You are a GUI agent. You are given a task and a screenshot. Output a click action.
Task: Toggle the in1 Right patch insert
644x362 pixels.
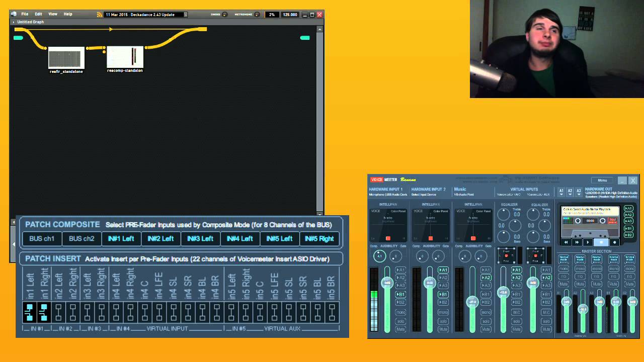point(44,312)
